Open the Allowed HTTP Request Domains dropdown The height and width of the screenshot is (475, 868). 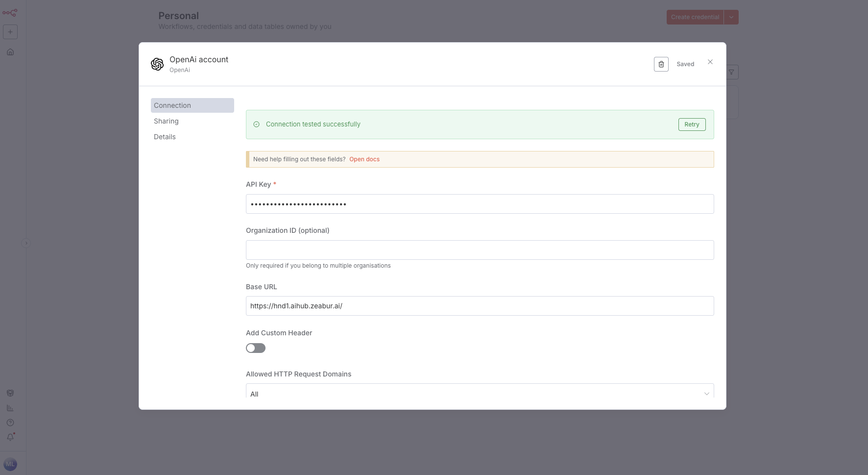(480, 393)
